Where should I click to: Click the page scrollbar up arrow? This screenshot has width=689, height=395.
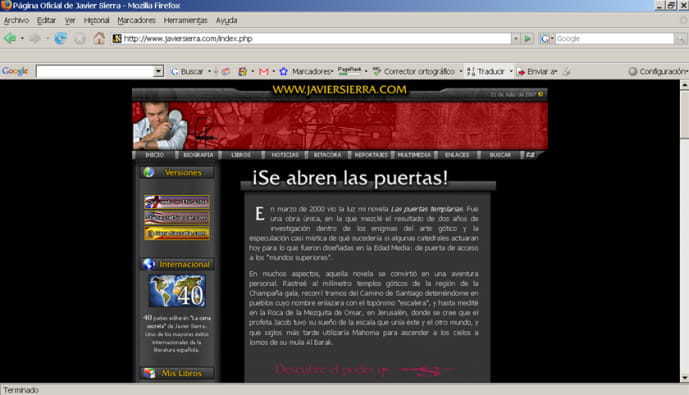pyautogui.click(x=684, y=85)
